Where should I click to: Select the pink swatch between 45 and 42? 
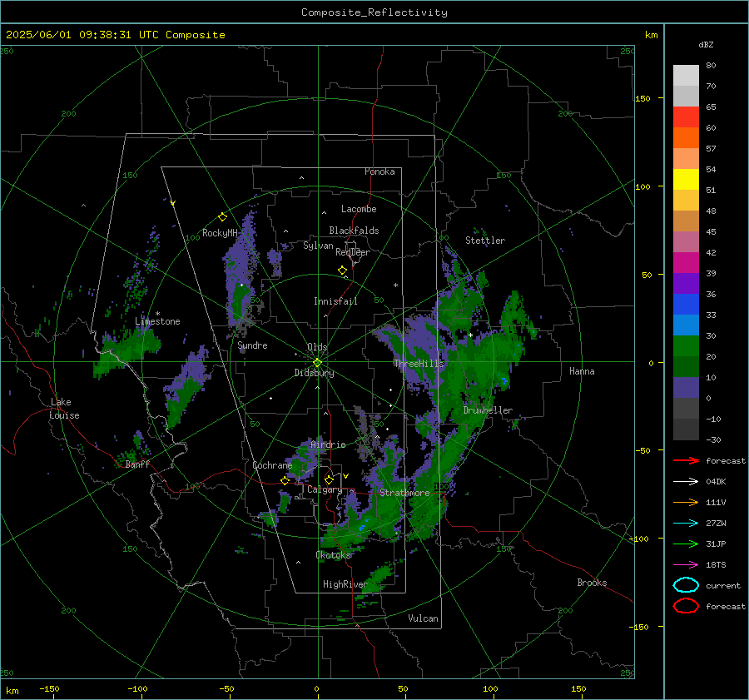pyautogui.click(x=686, y=241)
